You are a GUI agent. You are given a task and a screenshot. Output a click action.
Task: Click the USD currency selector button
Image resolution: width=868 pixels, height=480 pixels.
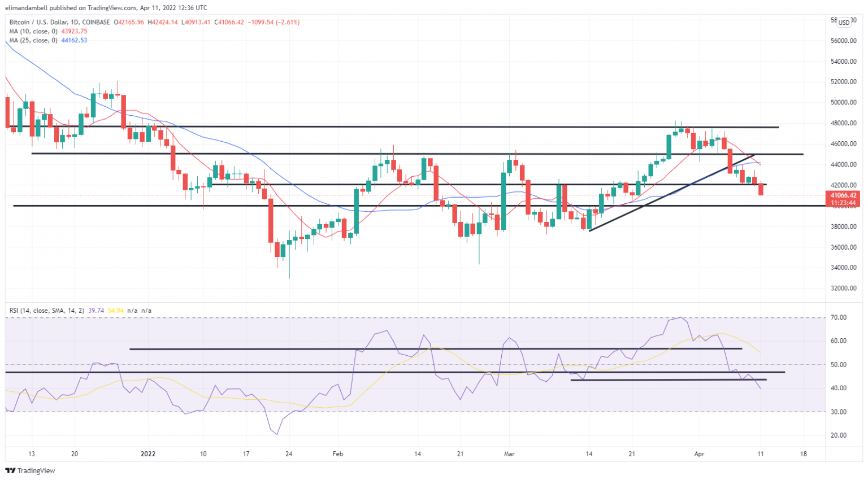[x=844, y=23]
